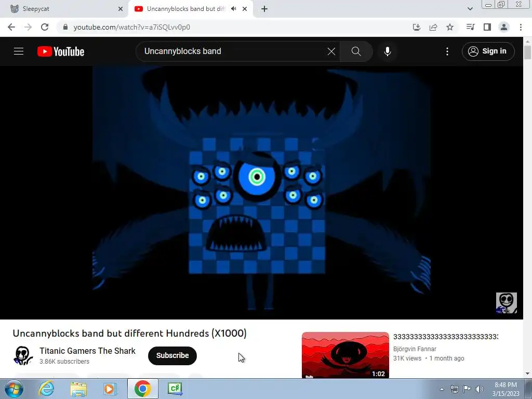Open the media controls icon
Image resolution: width=532 pixels, height=399 pixels.
(x=470, y=27)
